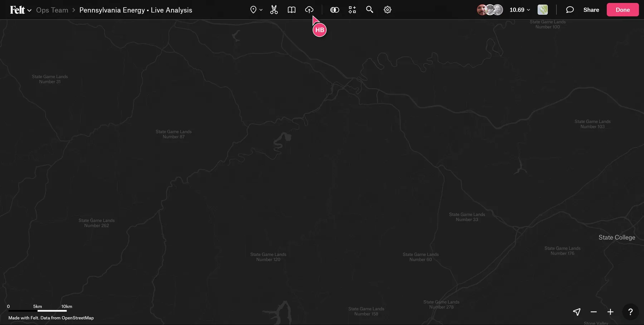Open the settings gear
The image size is (644, 325).
click(387, 10)
